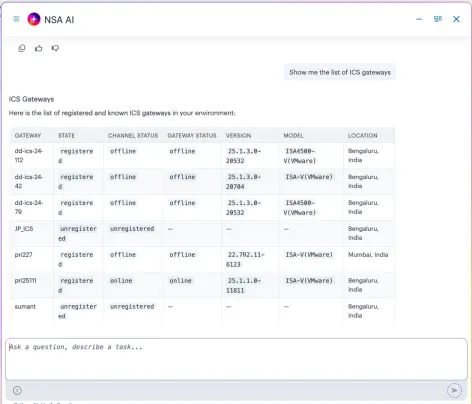472x404 pixels.
Task: Click the 'Show me the list of ICS gateways' message
Action: pyautogui.click(x=340, y=72)
